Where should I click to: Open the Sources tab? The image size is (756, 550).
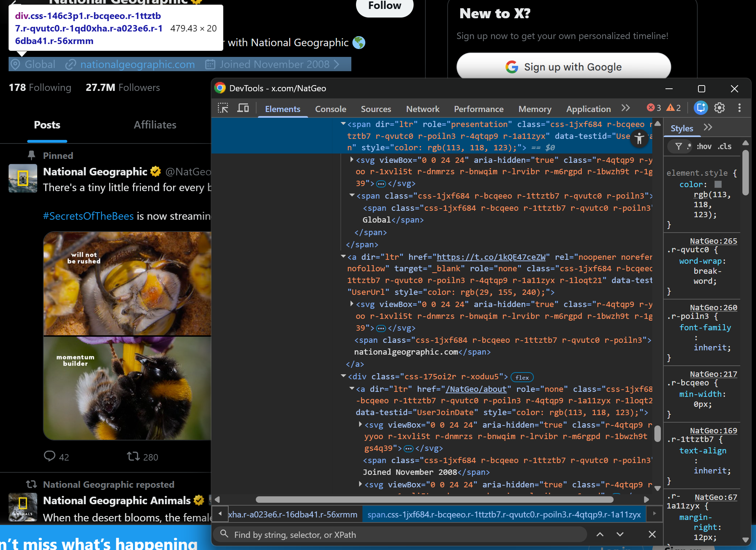coord(376,109)
